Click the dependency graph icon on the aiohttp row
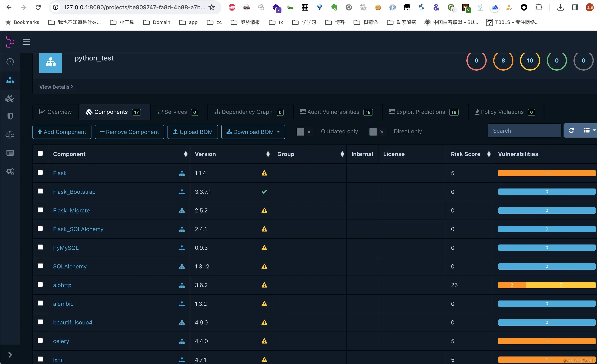The height and width of the screenshot is (364, 597). (x=182, y=285)
